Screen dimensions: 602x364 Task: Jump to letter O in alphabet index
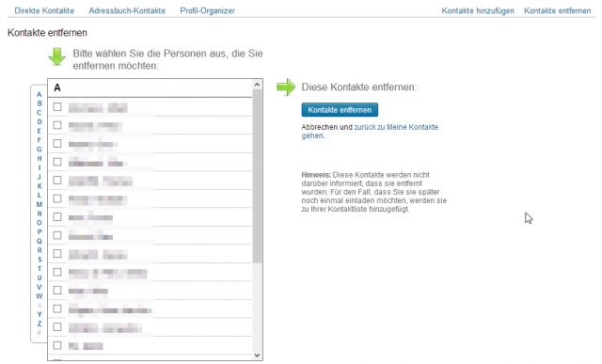(40, 223)
